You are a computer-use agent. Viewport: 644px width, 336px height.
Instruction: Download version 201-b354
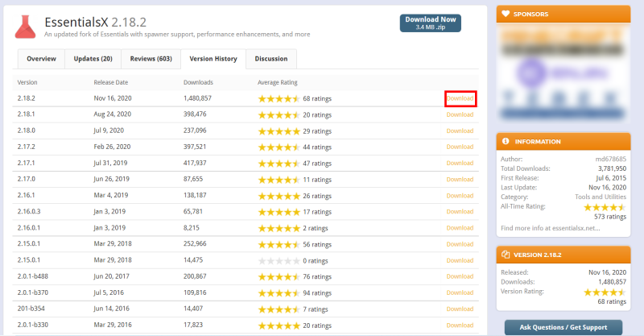tap(460, 309)
